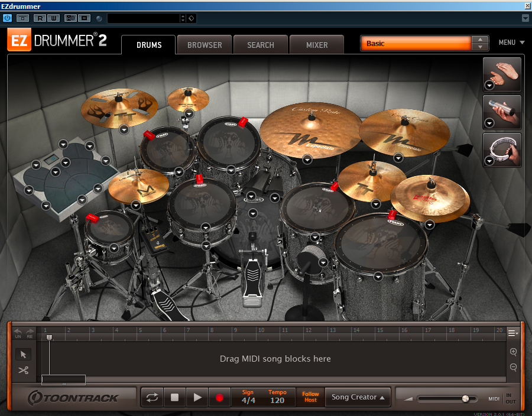Open the Song Creator panel
This screenshot has width=532, height=416.
pyautogui.click(x=358, y=397)
